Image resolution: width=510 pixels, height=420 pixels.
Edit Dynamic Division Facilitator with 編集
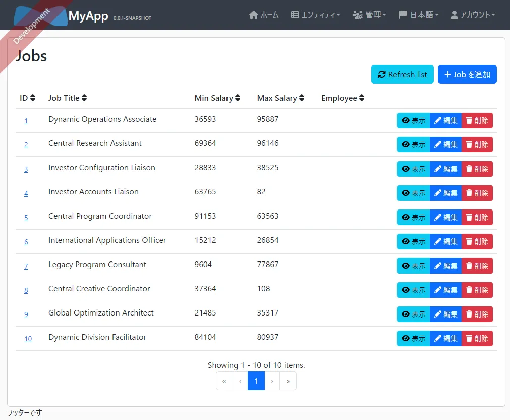(445, 339)
